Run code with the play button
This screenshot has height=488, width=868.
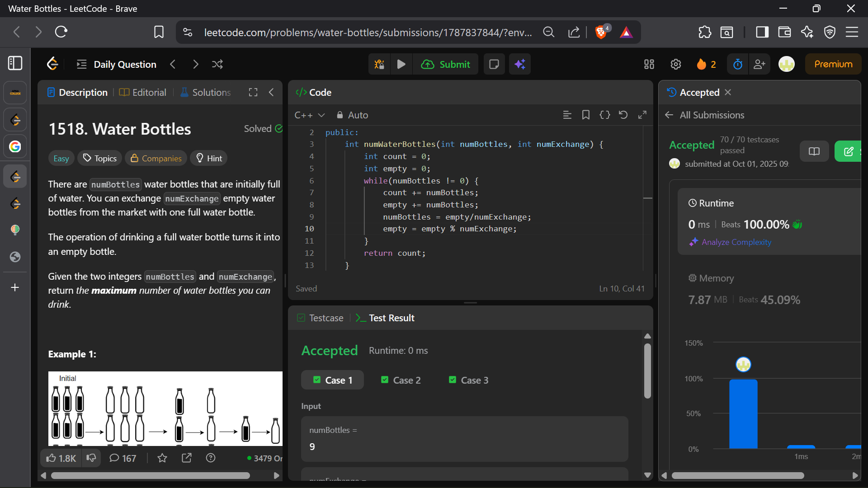401,64
